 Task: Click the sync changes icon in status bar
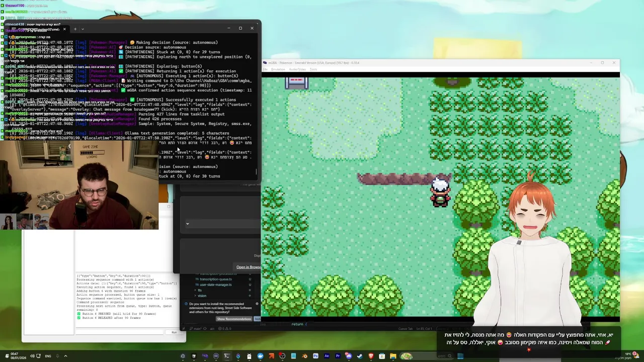[x=205, y=329]
